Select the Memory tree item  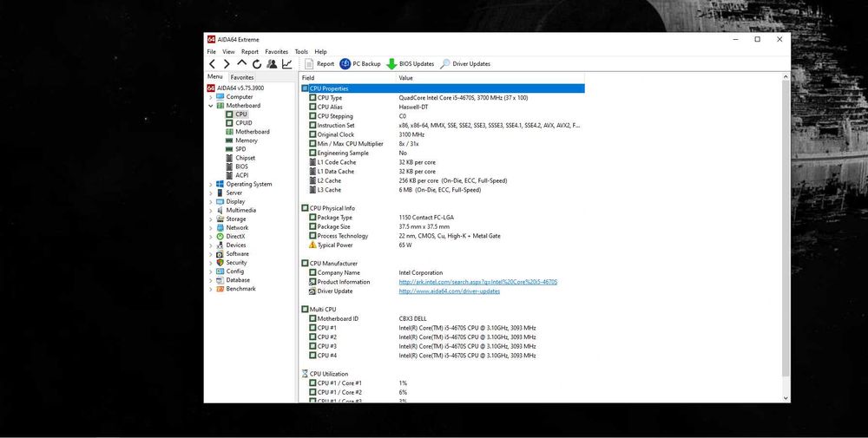pos(247,141)
